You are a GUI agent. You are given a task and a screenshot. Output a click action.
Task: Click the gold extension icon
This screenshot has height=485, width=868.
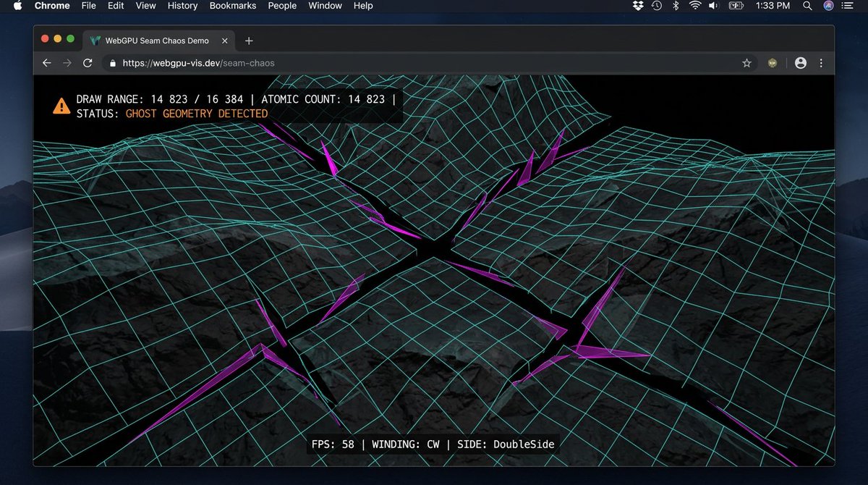point(773,63)
